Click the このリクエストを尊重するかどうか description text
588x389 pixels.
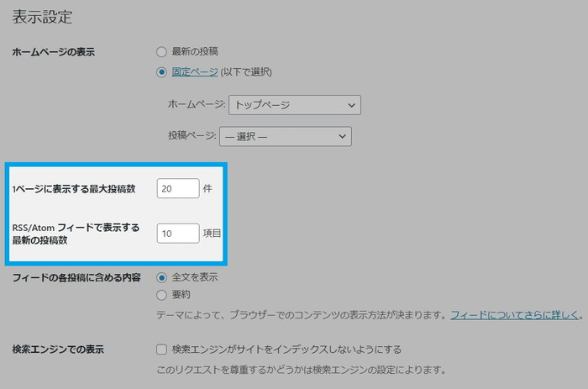pos(301,370)
